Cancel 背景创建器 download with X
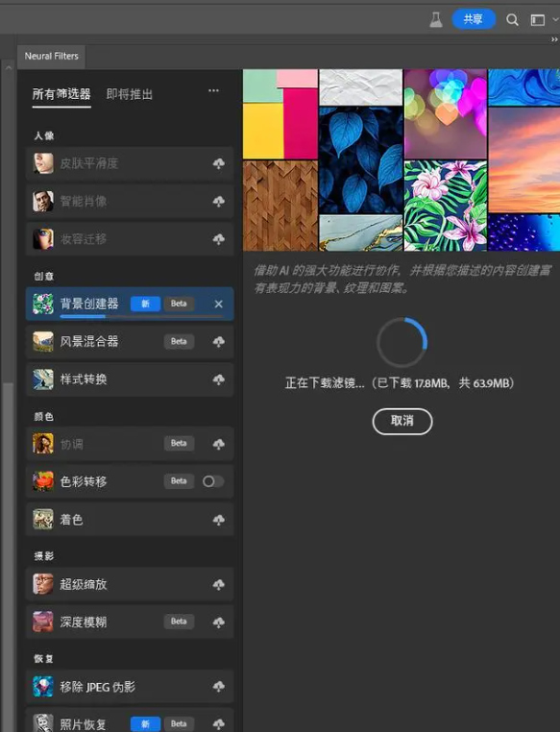The width and height of the screenshot is (560, 732). (218, 305)
